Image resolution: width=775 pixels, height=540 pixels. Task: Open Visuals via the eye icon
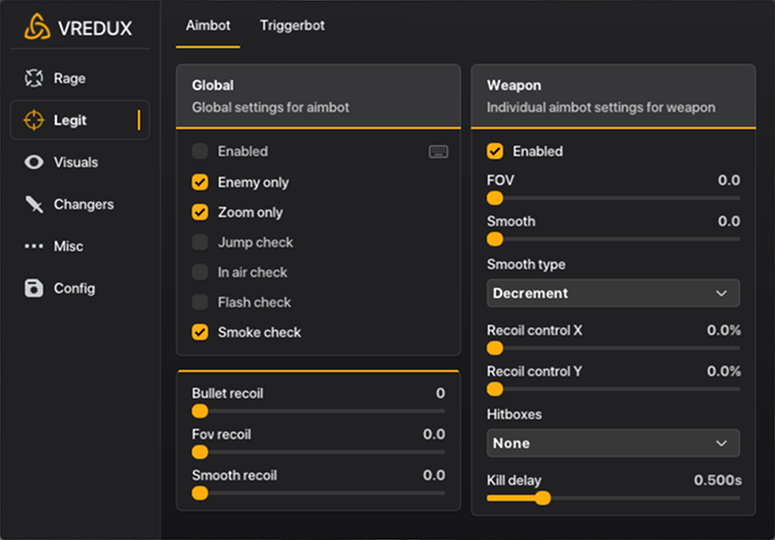pyautogui.click(x=35, y=162)
